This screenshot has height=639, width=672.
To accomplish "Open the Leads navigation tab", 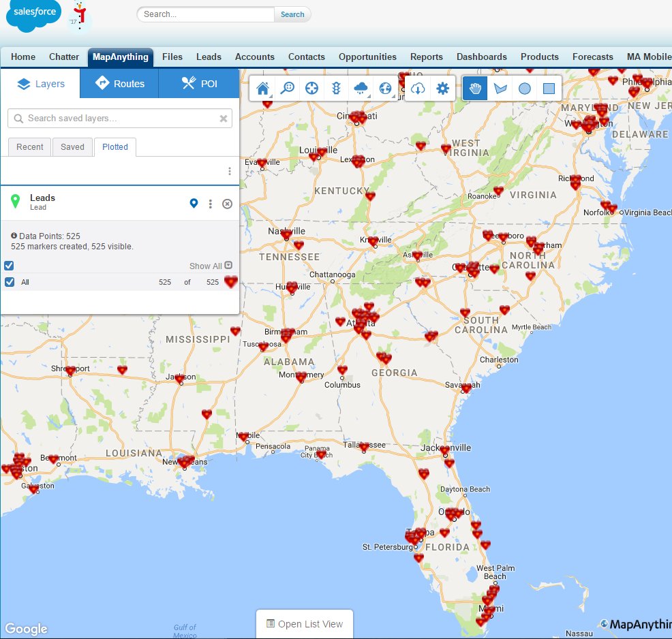I will 209,57.
